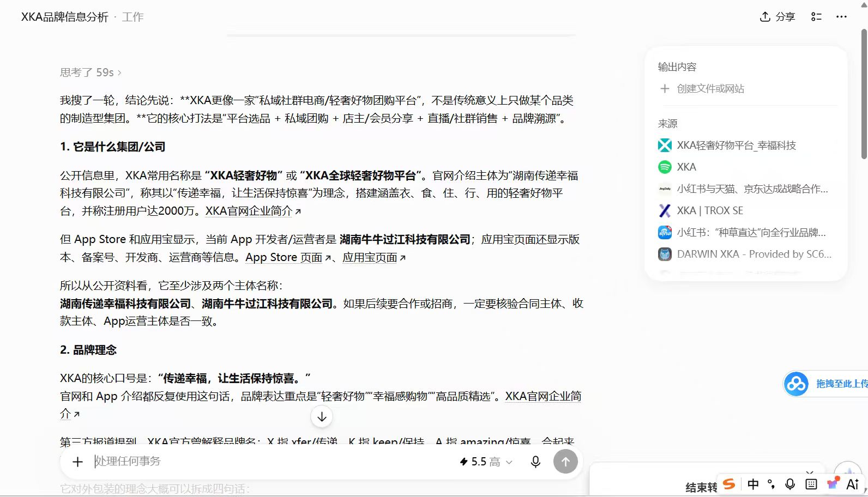This screenshot has height=497, width=868.
Task: Click the icon of 小红书与天猫 source
Action: tap(665, 189)
